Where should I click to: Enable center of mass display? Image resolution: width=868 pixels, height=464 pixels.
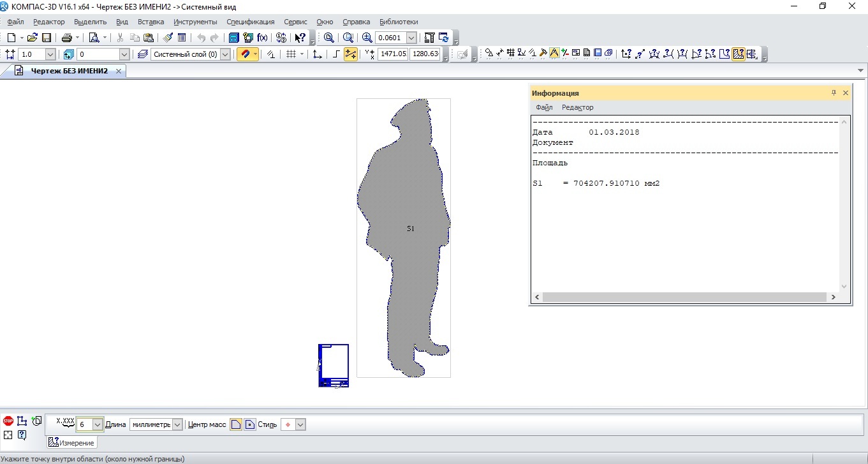250,424
